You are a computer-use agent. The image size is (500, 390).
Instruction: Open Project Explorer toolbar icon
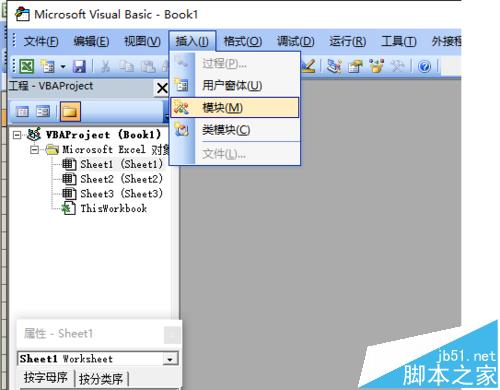[334, 66]
